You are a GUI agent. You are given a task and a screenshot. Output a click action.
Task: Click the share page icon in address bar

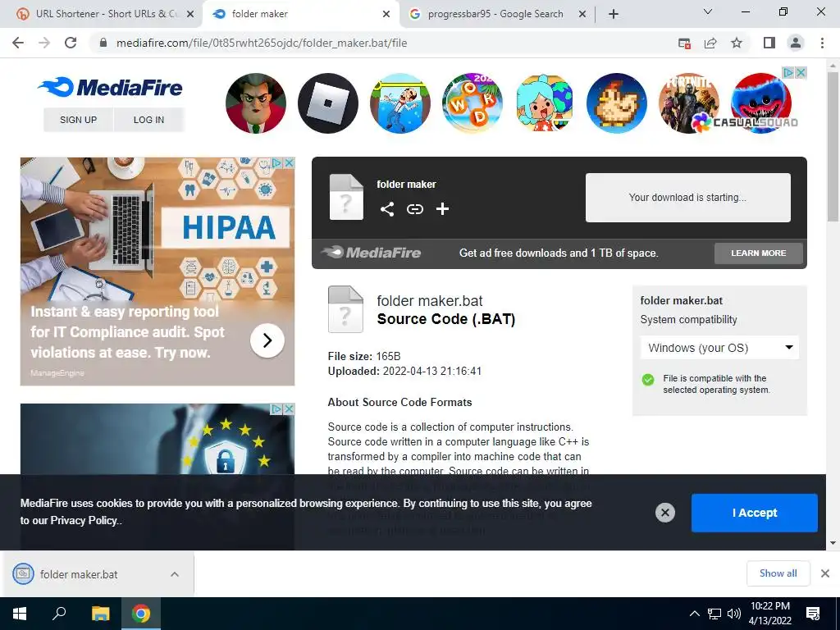click(710, 43)
